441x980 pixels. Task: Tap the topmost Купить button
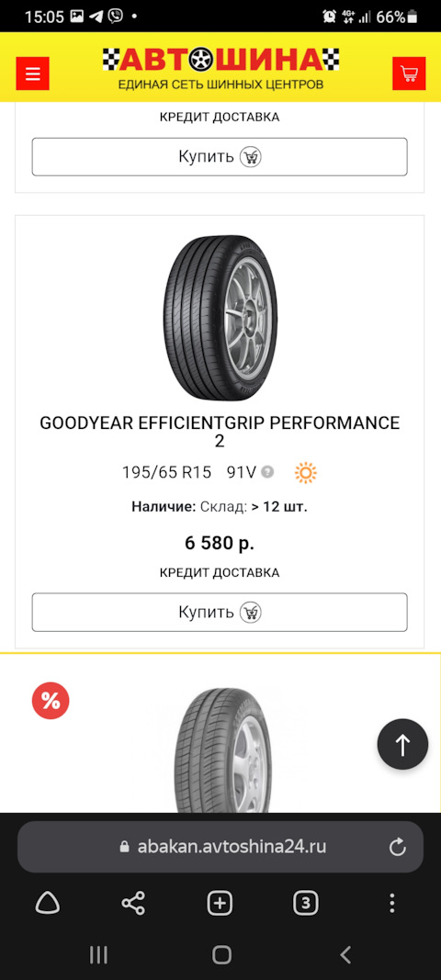click(x=220, y=156)
